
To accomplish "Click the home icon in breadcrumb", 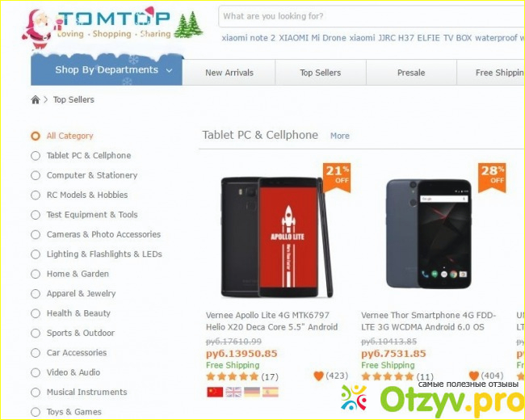I will click(36, 99).
